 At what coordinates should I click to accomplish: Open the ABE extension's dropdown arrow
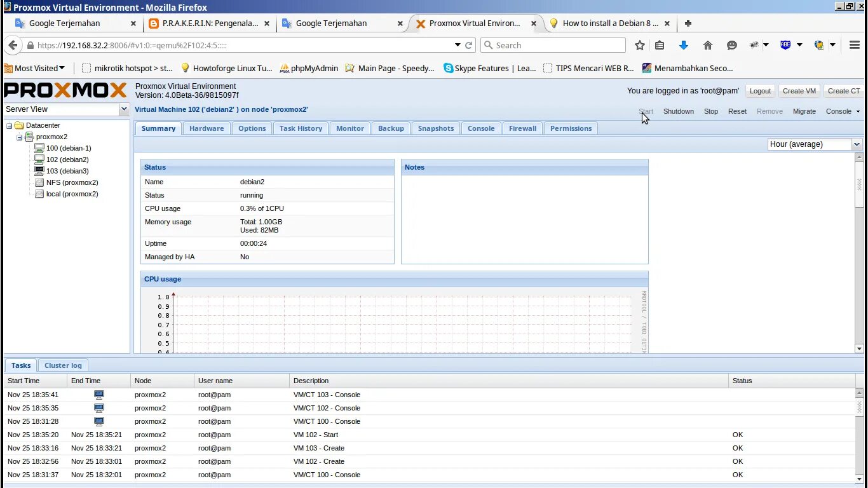799,45
